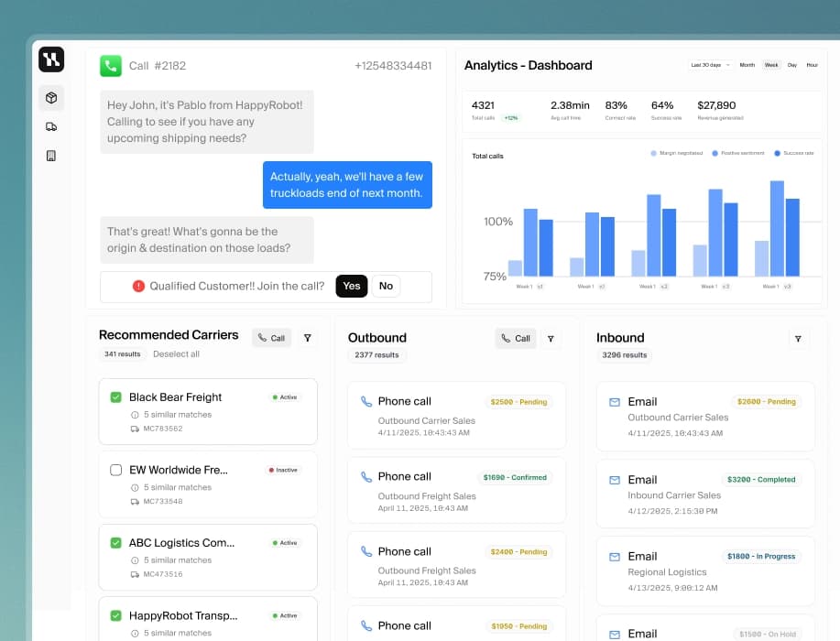
Task: Click the 3296 results badge
Action: tap(624, 355)
